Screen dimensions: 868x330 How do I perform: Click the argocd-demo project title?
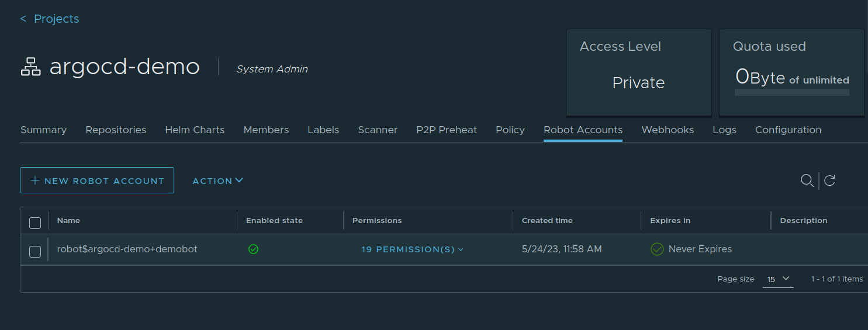tap(125, 67)
